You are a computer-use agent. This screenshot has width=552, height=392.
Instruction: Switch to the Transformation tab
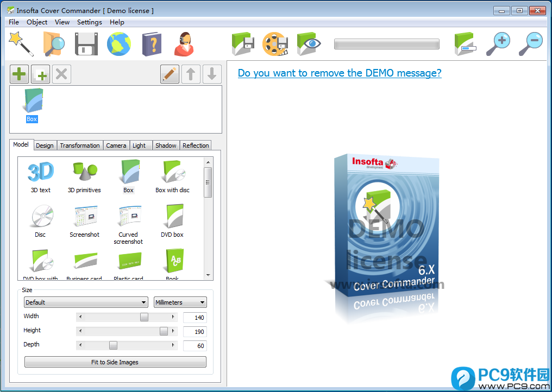80,146
